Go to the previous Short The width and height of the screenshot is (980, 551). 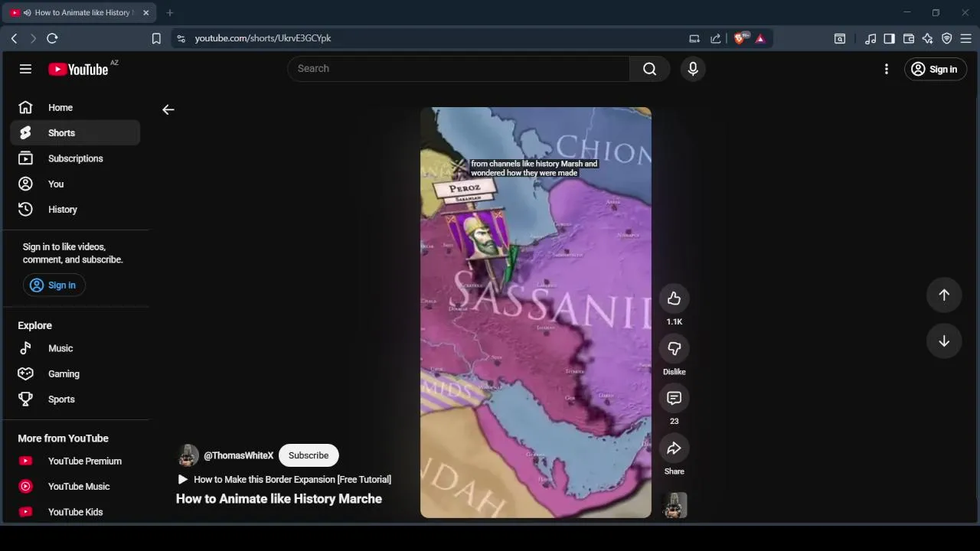(x=944, y=295)
